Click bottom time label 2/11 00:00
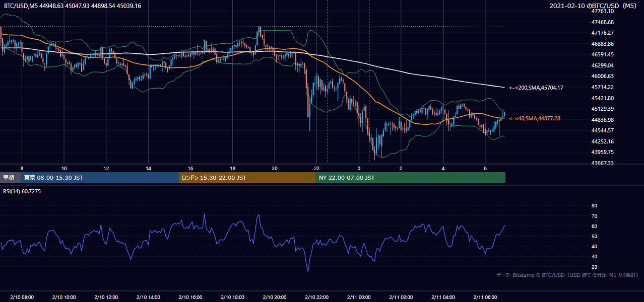The image size is (644, 302). pos(358,297)
